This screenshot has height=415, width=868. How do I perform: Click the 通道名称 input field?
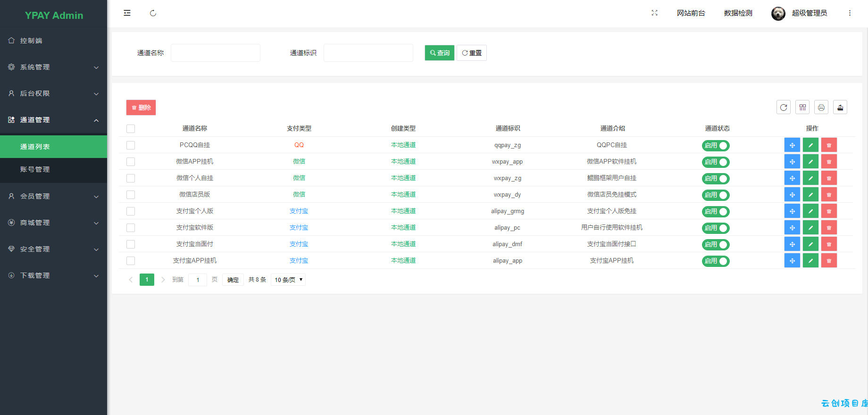click(x=216, y=53)
